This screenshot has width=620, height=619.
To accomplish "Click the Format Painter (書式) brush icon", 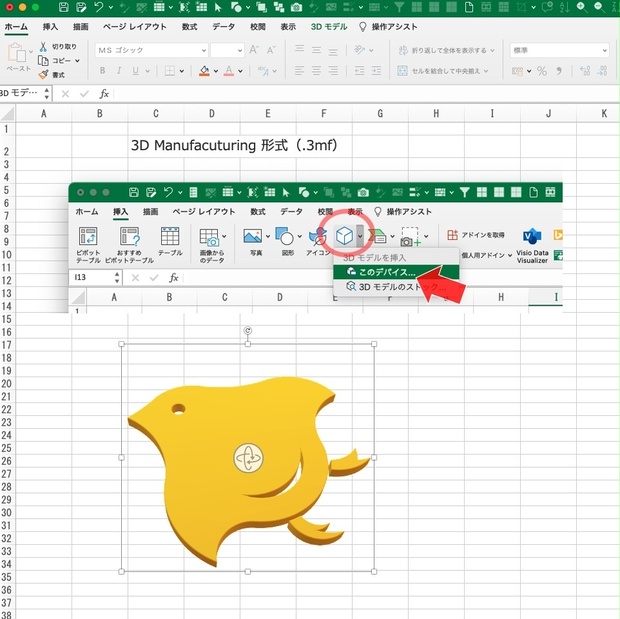I will coord(43,74).
